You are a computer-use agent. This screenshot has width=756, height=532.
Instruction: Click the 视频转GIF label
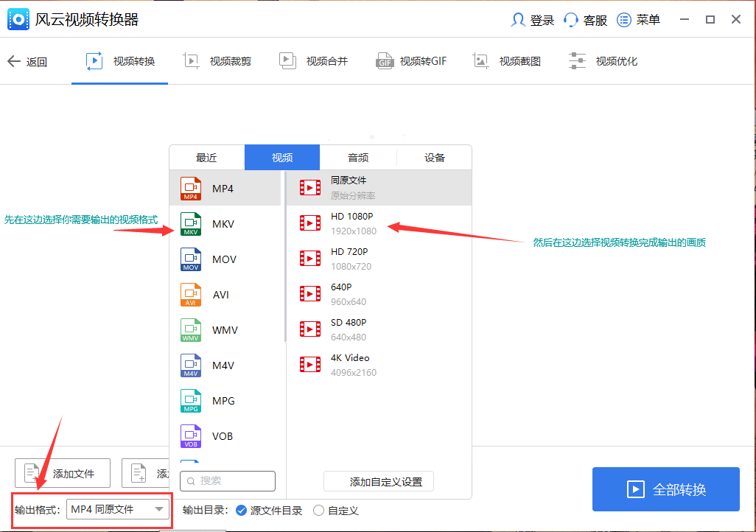[x=424, y=61]
